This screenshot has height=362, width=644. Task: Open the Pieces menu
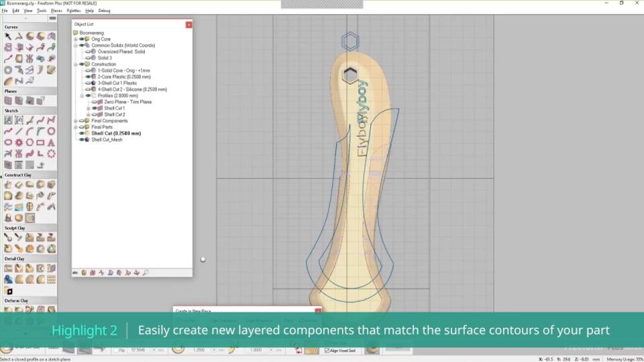[56, 11]
